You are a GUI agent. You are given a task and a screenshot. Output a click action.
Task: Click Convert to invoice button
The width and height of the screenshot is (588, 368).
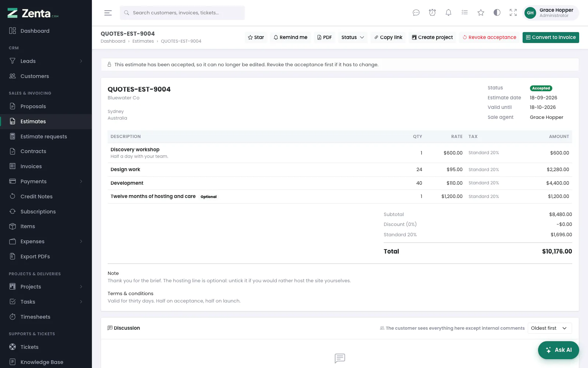click(551, 38)
